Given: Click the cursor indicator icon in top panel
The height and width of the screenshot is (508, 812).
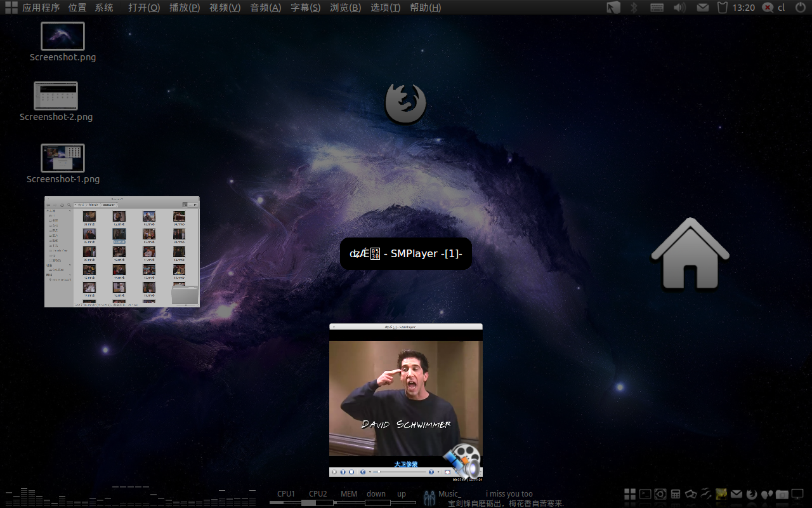Looking at the screenshot, I should (613, 8).
